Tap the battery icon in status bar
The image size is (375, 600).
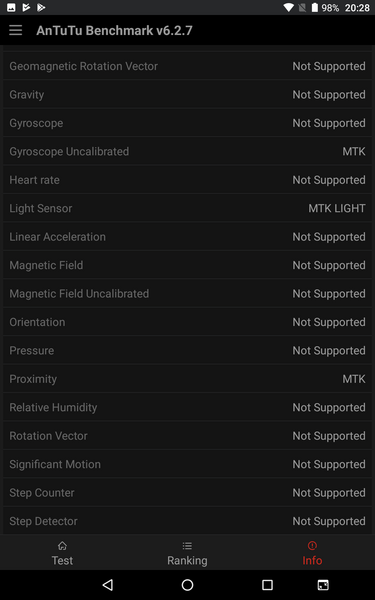tap(315, 7)
